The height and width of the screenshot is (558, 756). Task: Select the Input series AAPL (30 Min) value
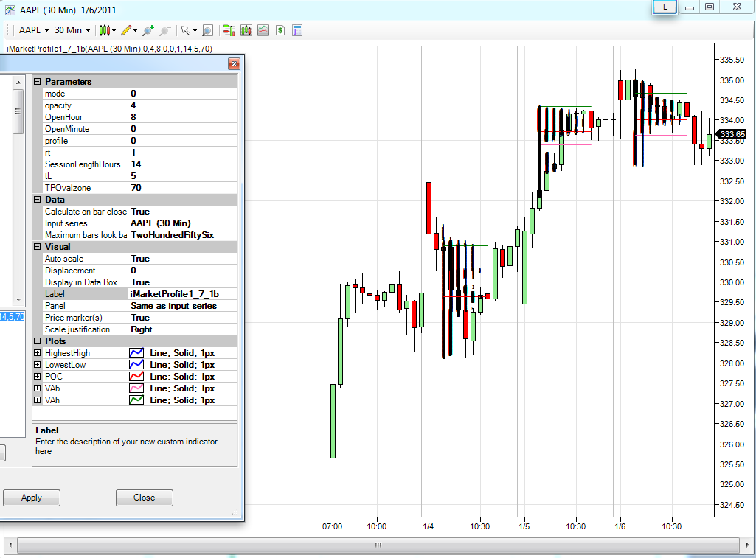(183, 223)
